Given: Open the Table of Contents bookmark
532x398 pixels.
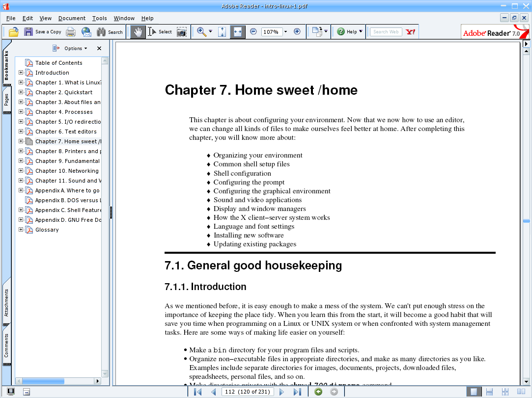Looking at the screenshot, I should click(58, 63).
